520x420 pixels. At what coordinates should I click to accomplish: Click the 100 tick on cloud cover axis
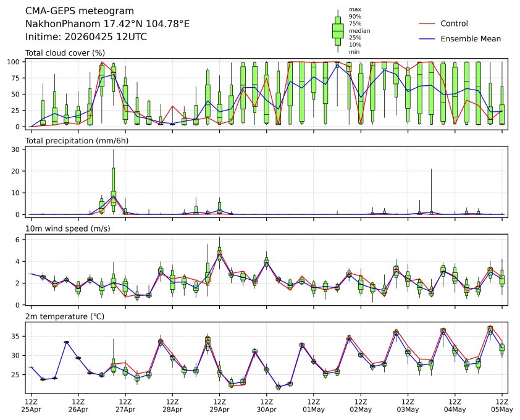[15, 62]
